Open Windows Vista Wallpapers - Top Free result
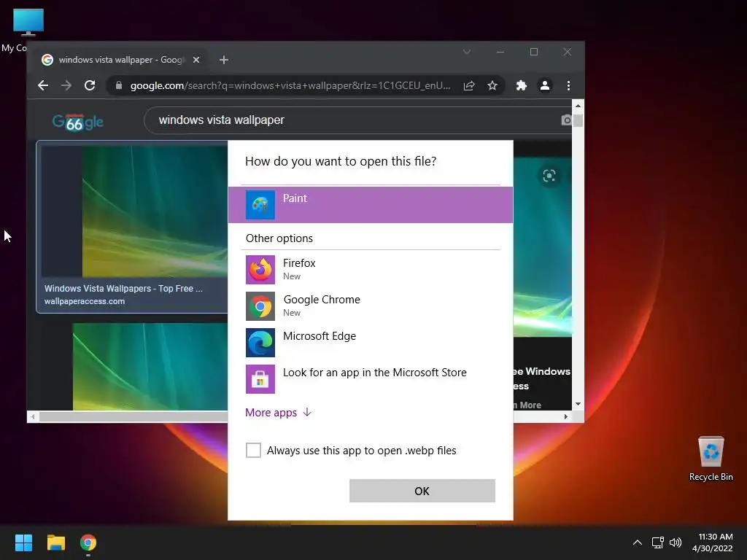 click(123, 289)
